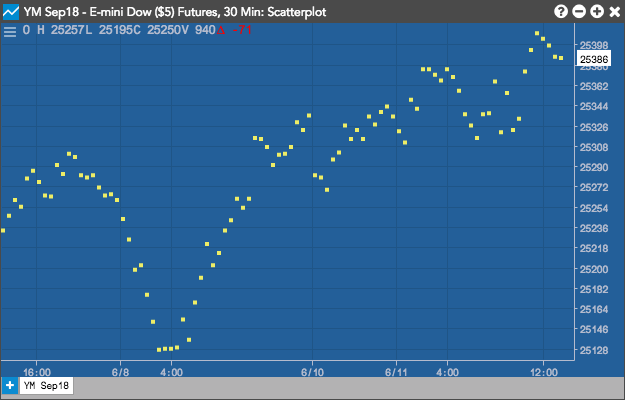
Task: Add a new tab with the blue plus button
Action: [x=10, y=385]
